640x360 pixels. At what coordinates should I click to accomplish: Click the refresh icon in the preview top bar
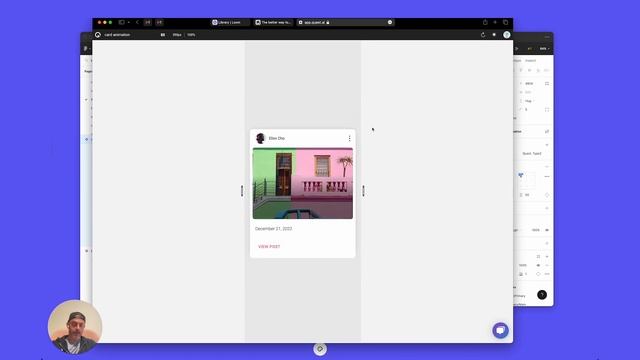point(483,35)
